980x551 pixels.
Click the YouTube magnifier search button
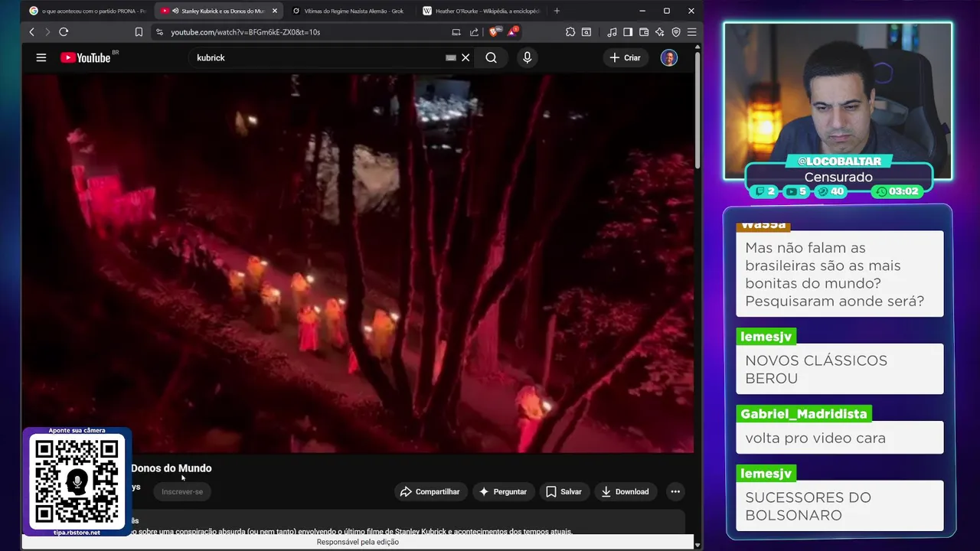click(492, 57)
